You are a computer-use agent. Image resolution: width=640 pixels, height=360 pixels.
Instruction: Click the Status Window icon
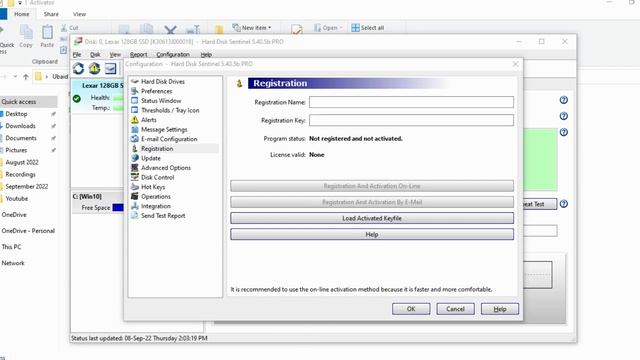point(135,100)
